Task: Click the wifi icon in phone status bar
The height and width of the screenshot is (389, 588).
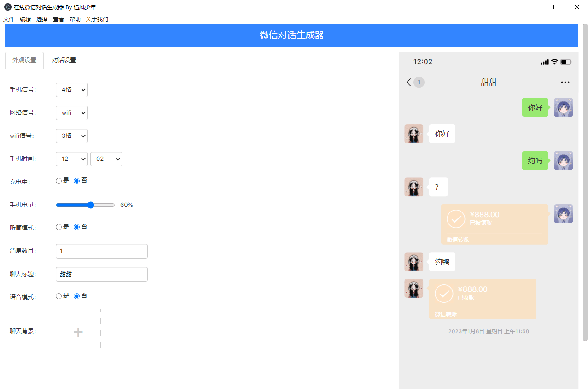Action: pyautogui.click(x=554, y=62)
